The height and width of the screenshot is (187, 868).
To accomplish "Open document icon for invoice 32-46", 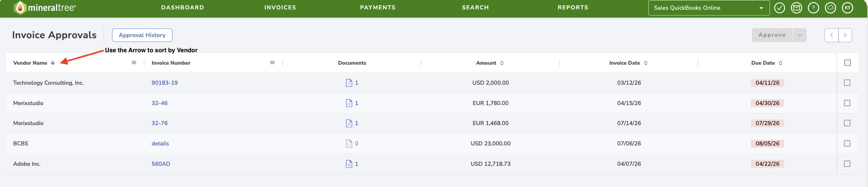I will tap(349, 103).
